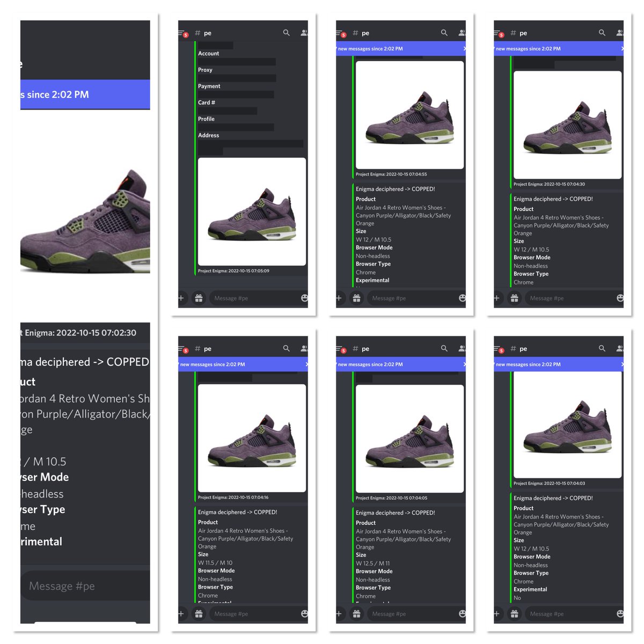This screenshot has height=644, width=644.
Task: Tap the search icon in the 07:04:05 screenshot
Action: click(444, 348)
